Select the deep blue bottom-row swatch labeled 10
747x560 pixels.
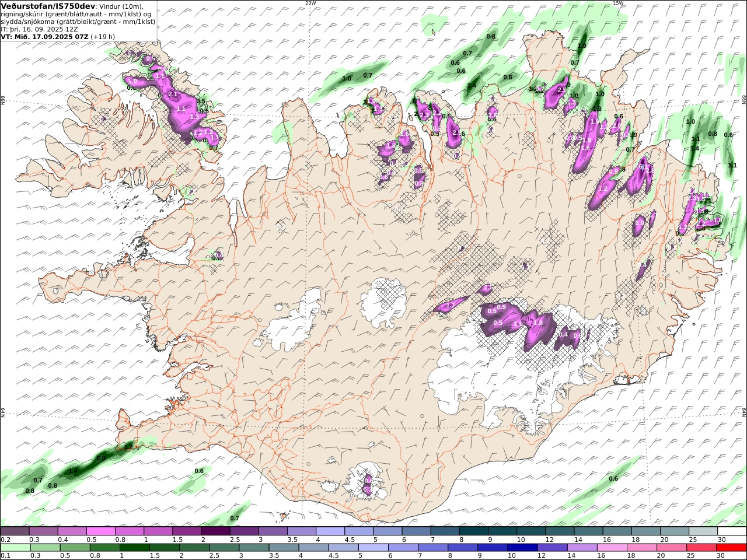pos(522,548)
